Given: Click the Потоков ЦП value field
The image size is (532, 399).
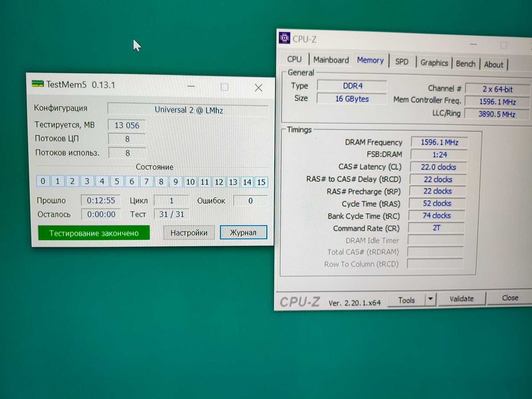Looking at the screenshot, I should tap(127, 139).
